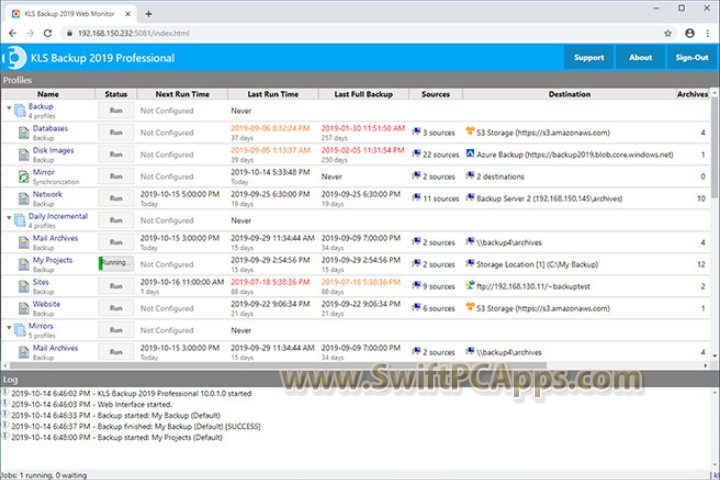Select log entry 'Backup started: My Projects (Default)'
Viewport: 720px width, 480px height.
click(117, 438)
